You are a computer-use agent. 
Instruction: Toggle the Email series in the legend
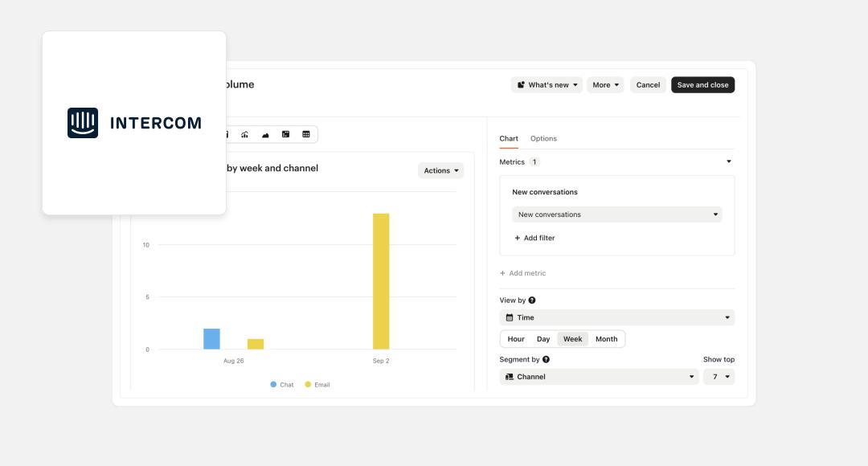point(317,385)
